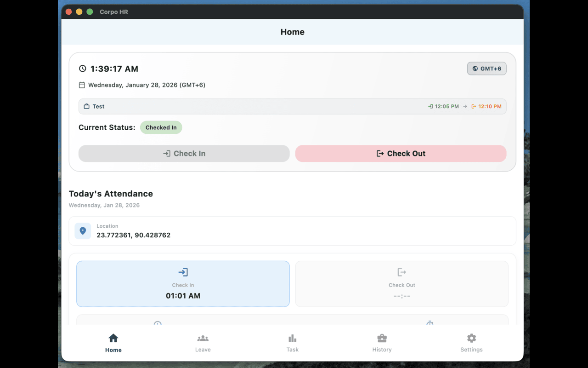
Task: Click the Wednesday, Jan 28, 2026 subtitle
Action: (x=104, y=205)
